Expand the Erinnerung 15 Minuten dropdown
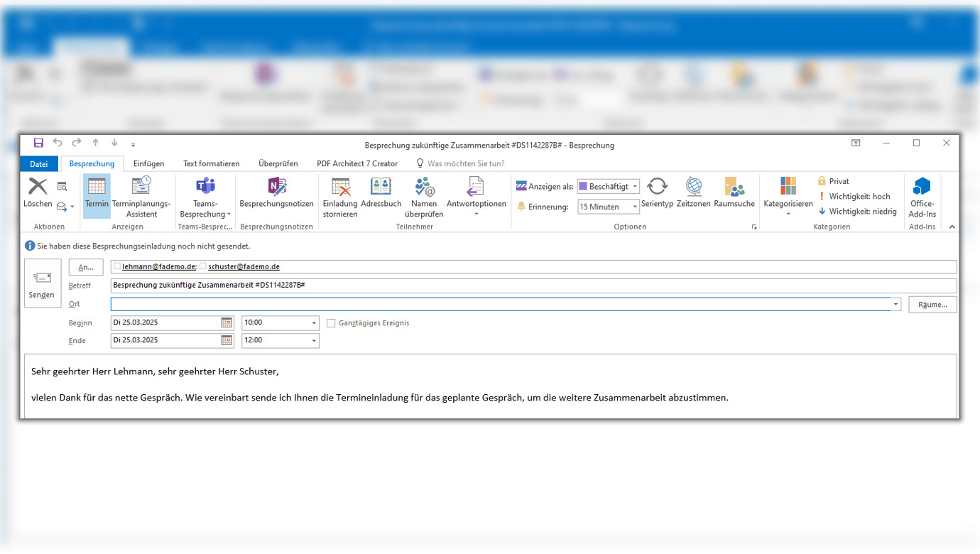This screenshot has width=980, height=554. coord(635,207)
